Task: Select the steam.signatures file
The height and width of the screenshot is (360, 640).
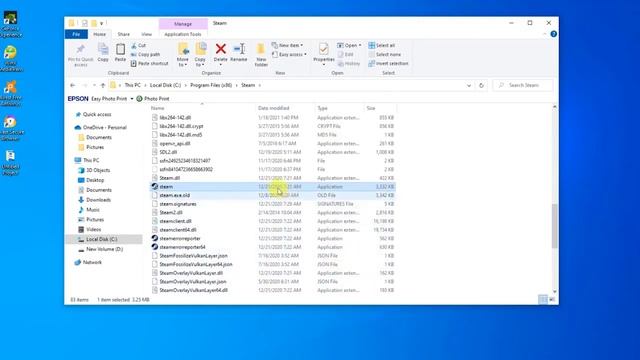Action: point(272,204)
